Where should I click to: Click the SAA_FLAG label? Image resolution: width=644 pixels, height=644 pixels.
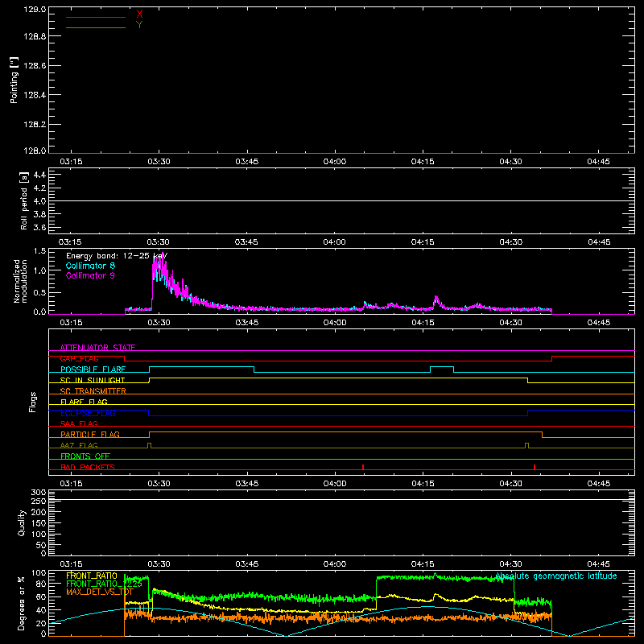point(79,423)
